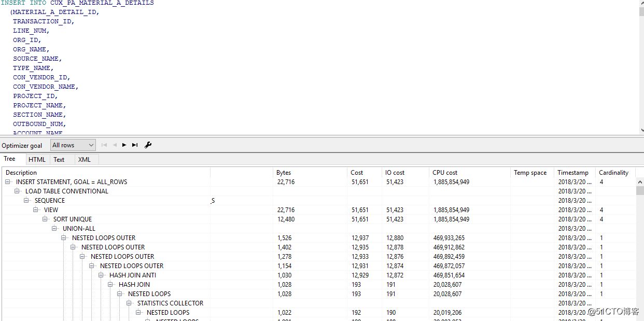Switch to the XML tab

coord(85,160)
